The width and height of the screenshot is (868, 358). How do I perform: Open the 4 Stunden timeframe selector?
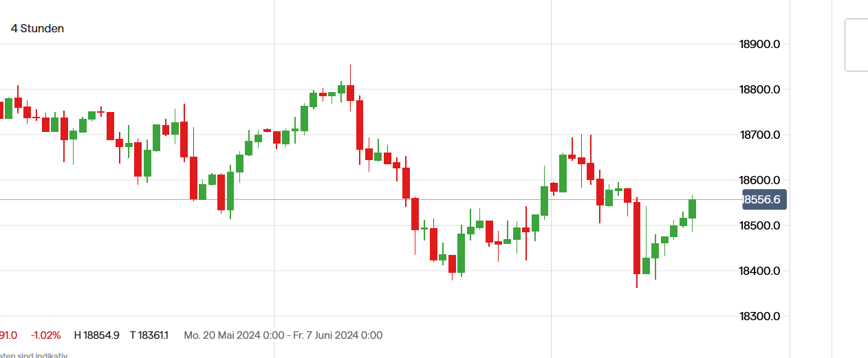click(x=37, y=28)
